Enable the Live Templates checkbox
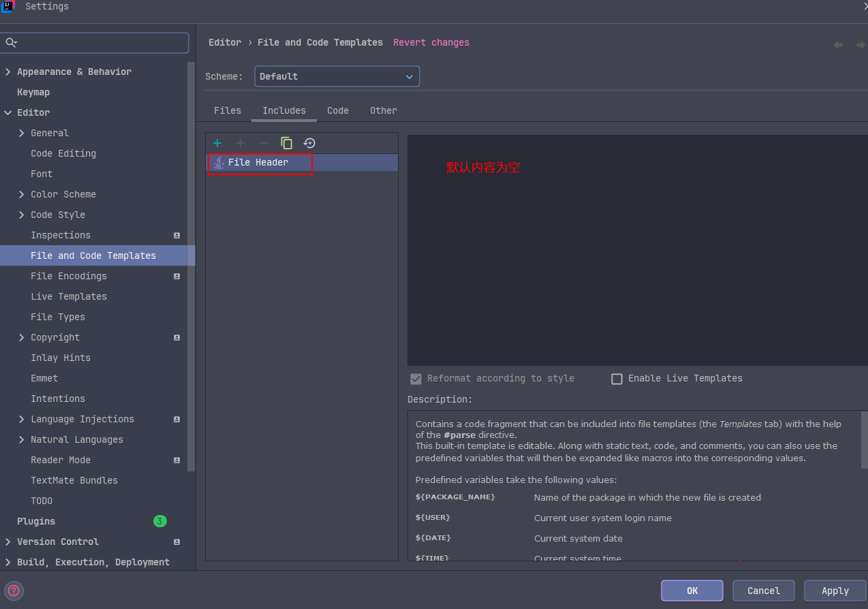Viewport: 868px width, 609px height. (x=617, y=379)
